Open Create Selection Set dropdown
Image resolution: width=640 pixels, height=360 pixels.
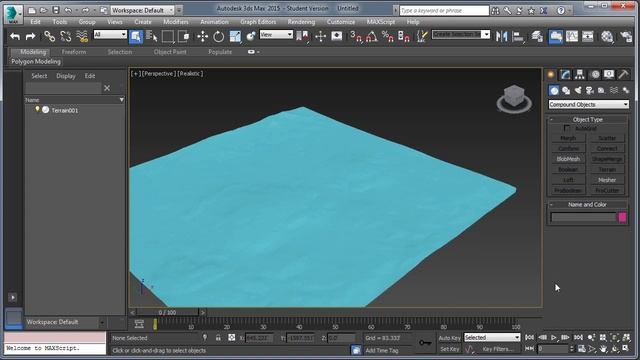point(461,34)
